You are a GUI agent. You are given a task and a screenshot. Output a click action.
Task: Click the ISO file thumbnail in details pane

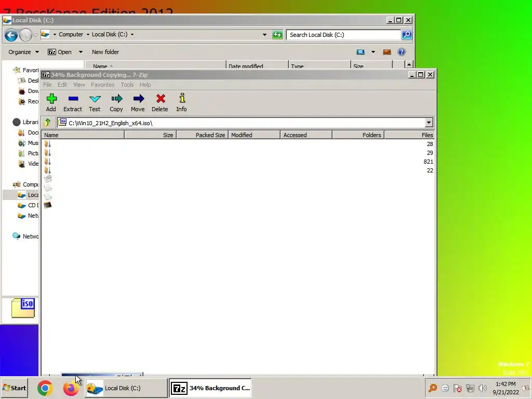tap(23, 308)
